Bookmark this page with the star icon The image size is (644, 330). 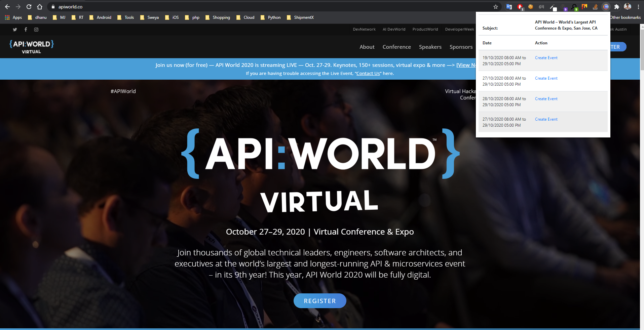(496, 7)
